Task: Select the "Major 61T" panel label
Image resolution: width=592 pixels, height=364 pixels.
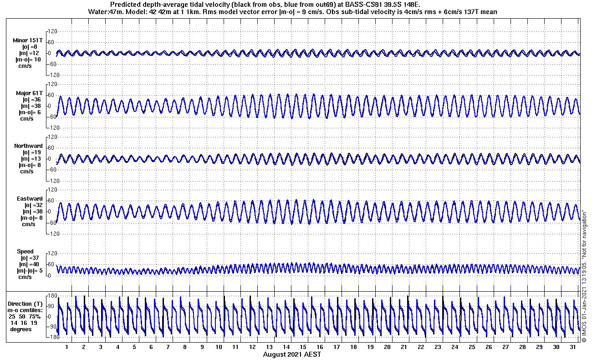Action: pyautogui.click(x=30, y=93)
